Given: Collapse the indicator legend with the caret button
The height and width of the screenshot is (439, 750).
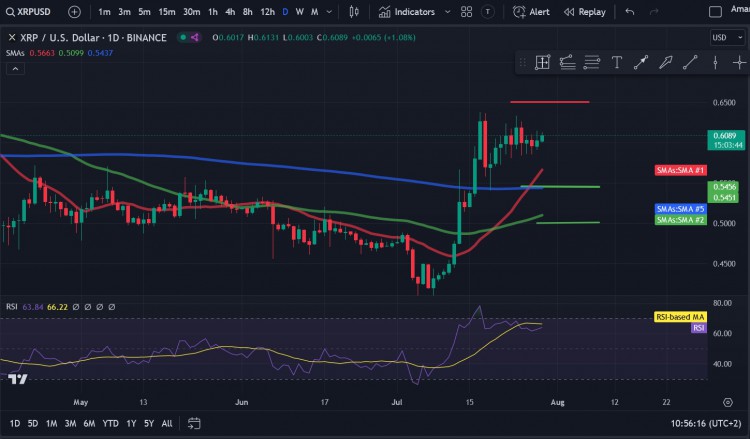Looking at the screenshot, I should 15,69.
